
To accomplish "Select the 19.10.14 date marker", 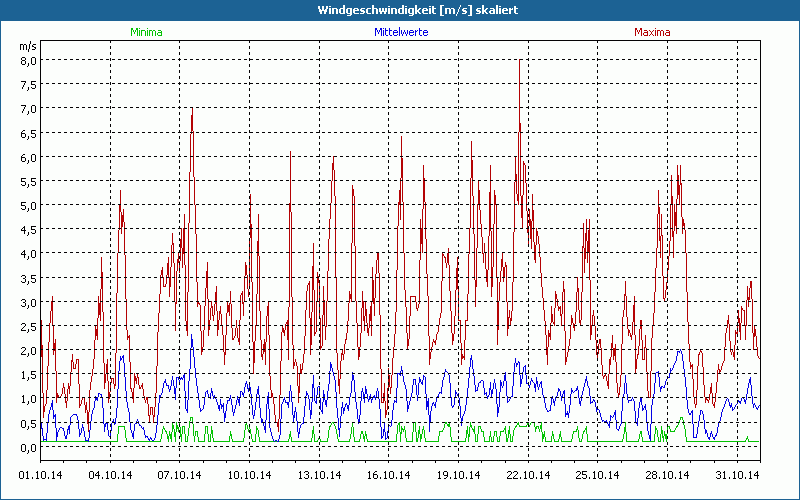I will (x=457, y=475).
